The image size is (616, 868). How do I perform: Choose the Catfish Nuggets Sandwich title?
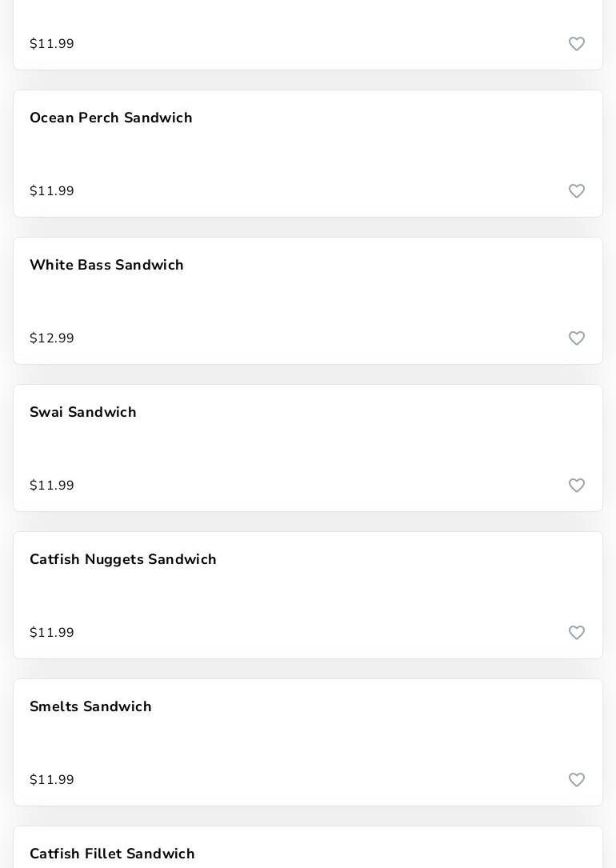[123, 560]
